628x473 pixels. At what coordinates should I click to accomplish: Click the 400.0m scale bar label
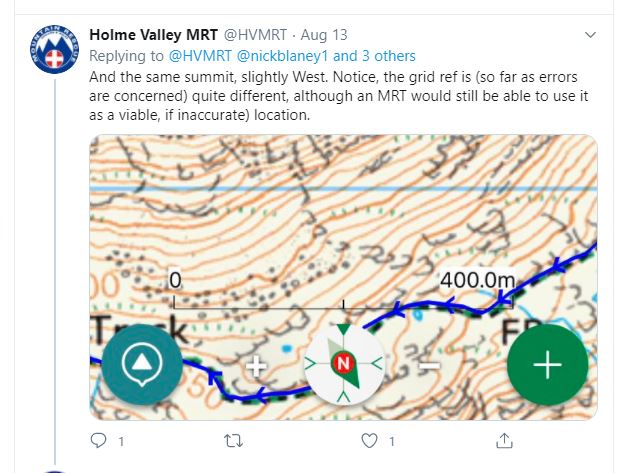pyautogui.click(x=475, y=281)
